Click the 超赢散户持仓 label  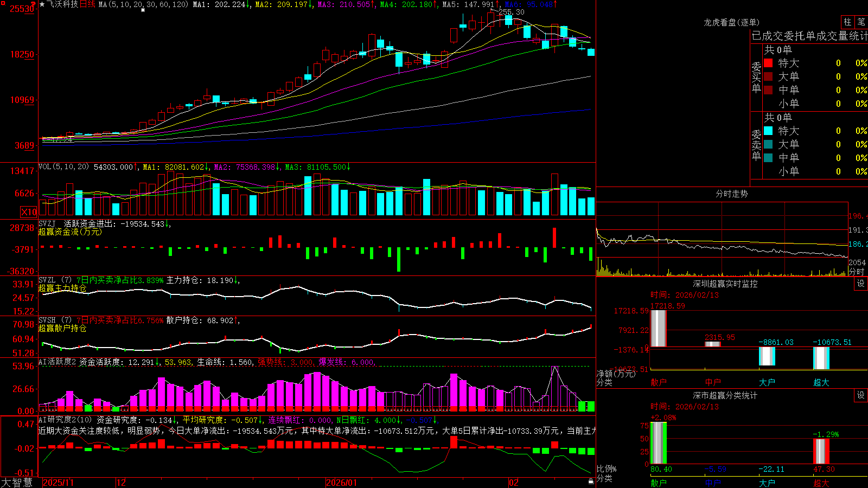coord(62,329)
